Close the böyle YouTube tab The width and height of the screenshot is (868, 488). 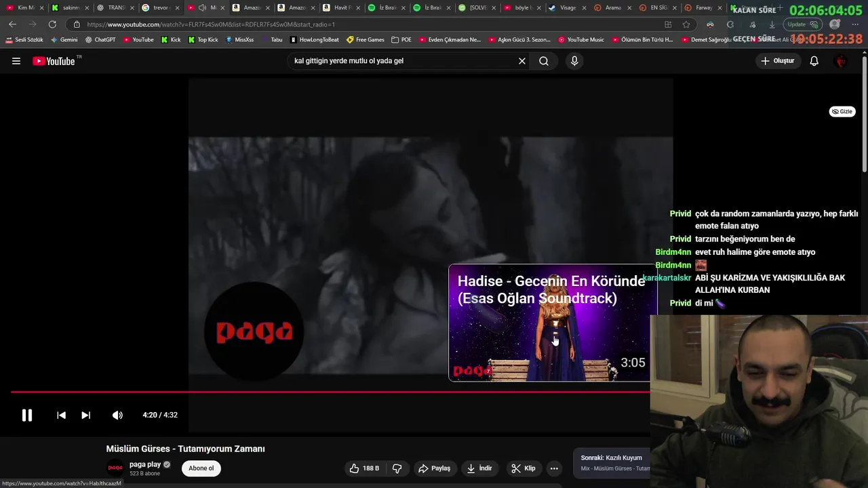click(x=539, y=8)
